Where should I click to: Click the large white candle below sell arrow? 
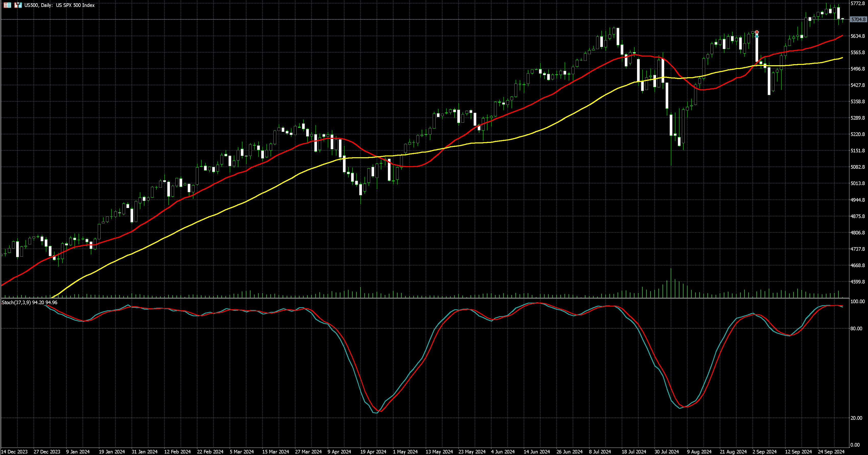coord(757,49)
